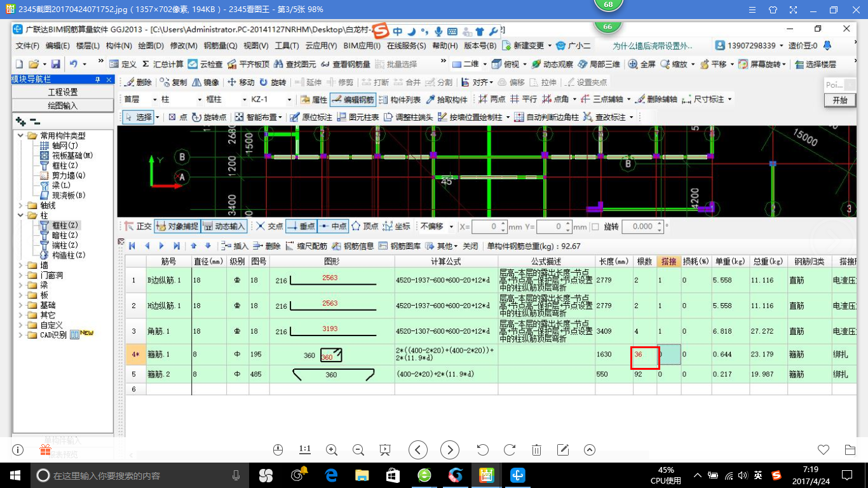The height and width of the screenshot is (488, 868).
Task: Click the 绘图输入 button
Action: (x=63, y=105)
